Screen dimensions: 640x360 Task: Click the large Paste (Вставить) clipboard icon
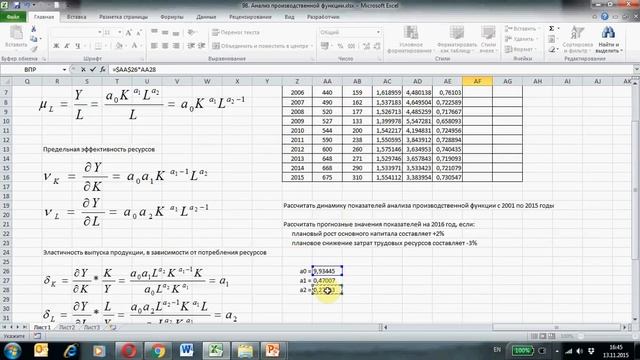point(16,33)
